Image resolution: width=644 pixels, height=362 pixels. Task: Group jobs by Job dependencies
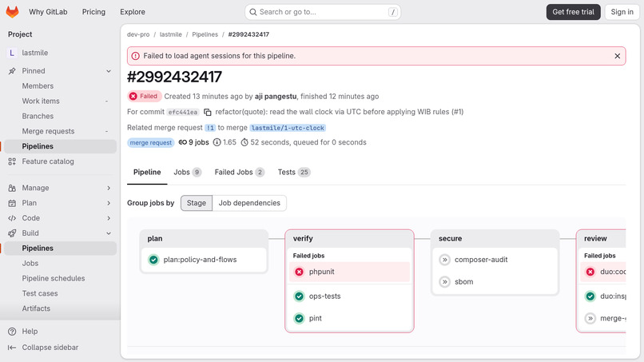249,203
